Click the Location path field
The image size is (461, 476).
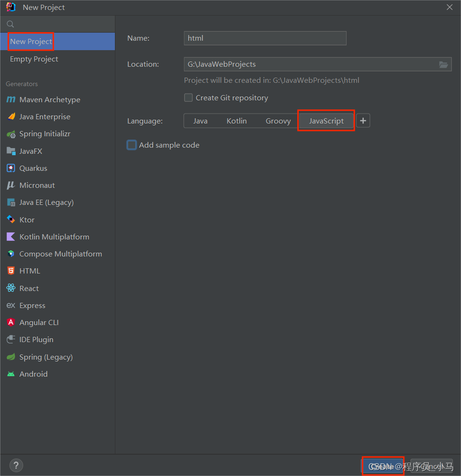tap(318, 64)
